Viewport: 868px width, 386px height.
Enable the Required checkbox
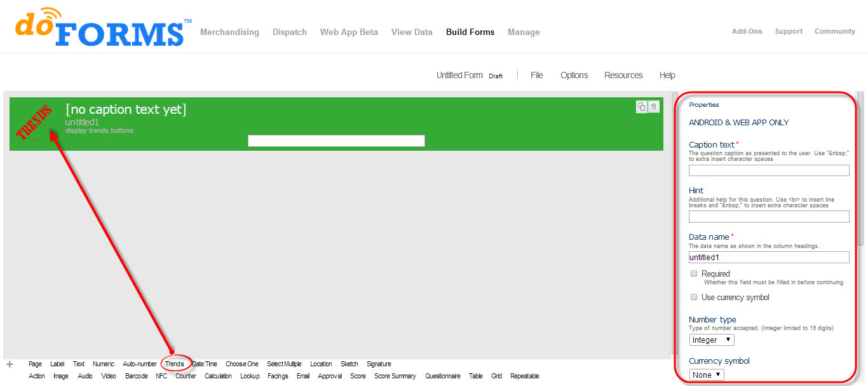click(x=693, y=273)
